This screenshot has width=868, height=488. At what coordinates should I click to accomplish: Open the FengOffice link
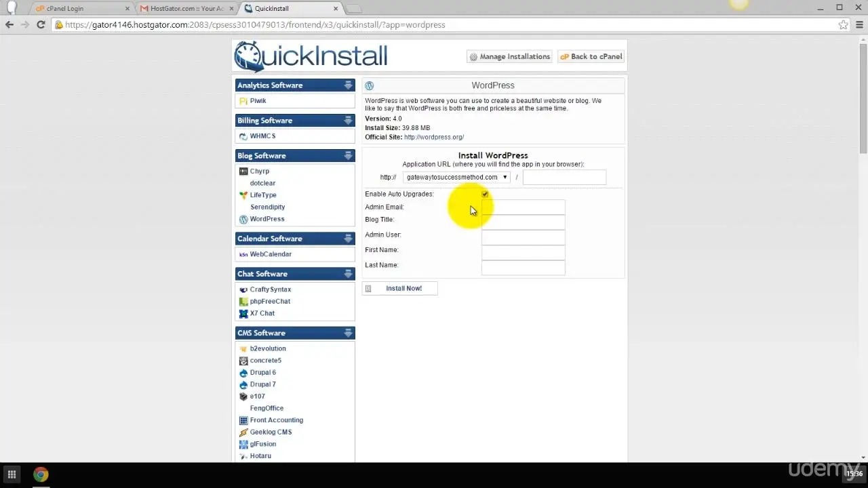(267, 408)
